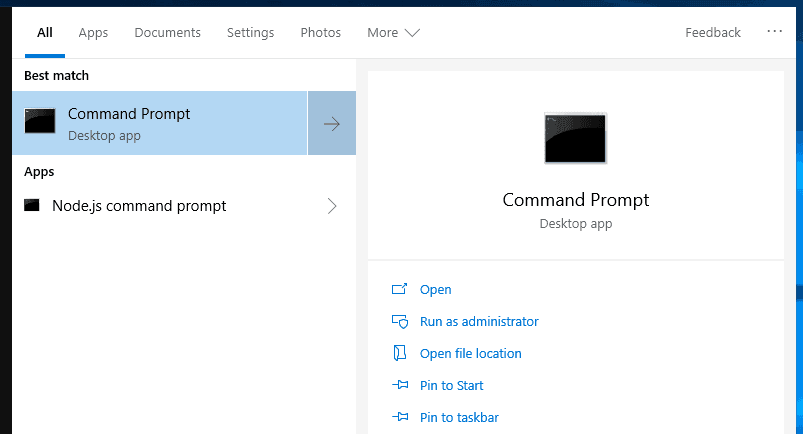Click the Open file location icon
This screenshot has height=434, width=803.
(x=400, y=353)
